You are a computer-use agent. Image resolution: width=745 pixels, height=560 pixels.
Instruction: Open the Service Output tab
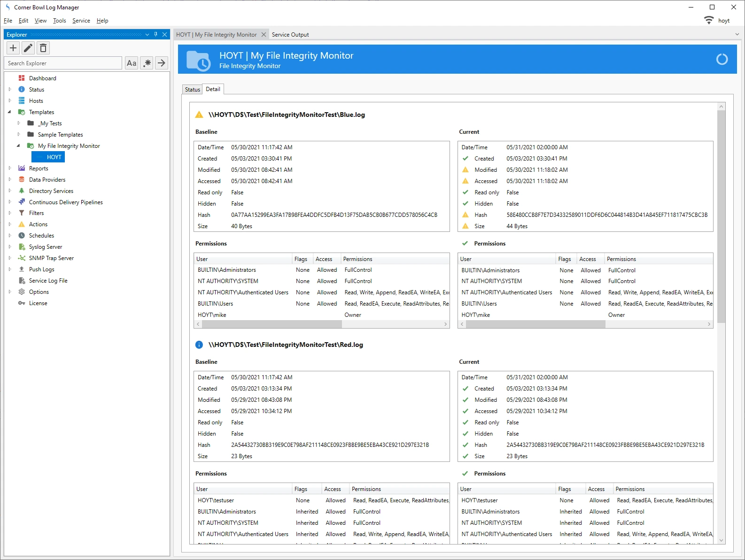point(290,35)
